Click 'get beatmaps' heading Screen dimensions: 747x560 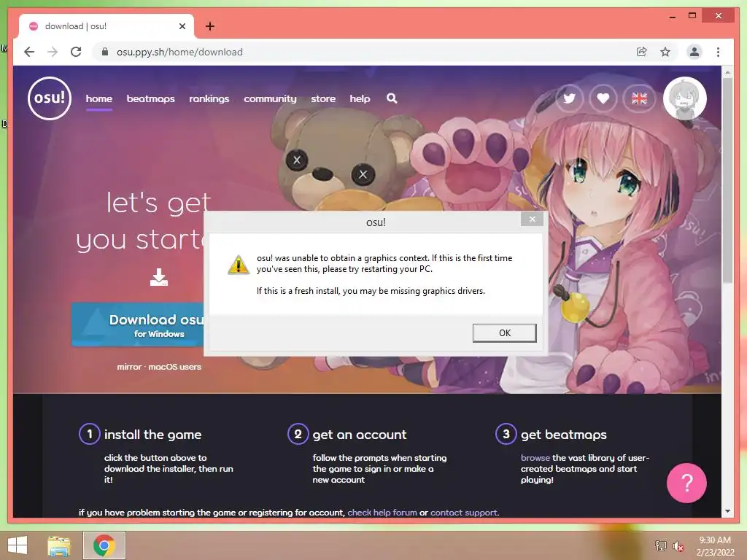[x=564, y=435]
